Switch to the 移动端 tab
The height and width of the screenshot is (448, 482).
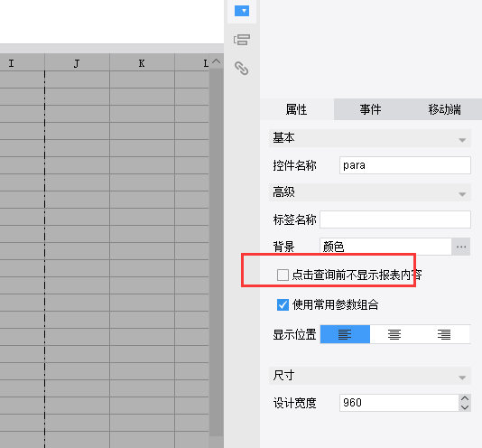click(x=444, y=109)
